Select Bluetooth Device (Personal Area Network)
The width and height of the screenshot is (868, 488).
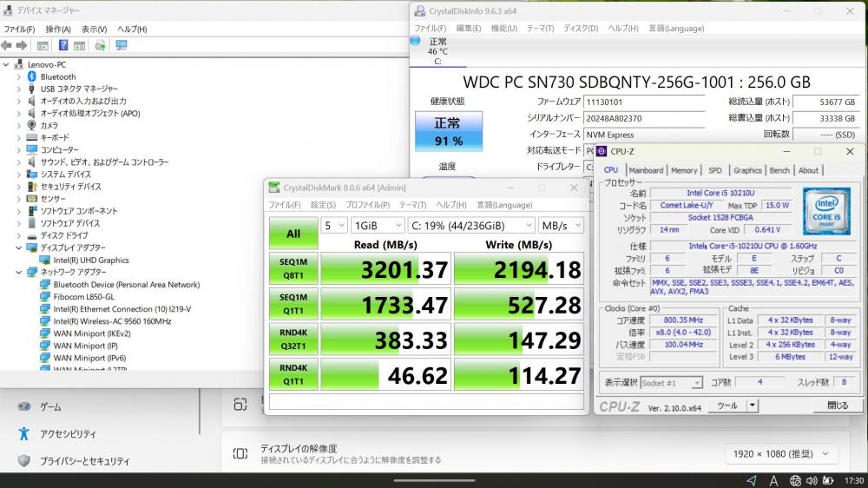click(x=127, y=284)
